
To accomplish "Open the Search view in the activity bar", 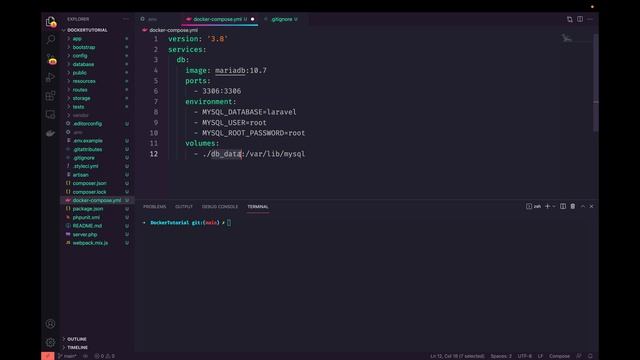I will [x=50, y=39].
